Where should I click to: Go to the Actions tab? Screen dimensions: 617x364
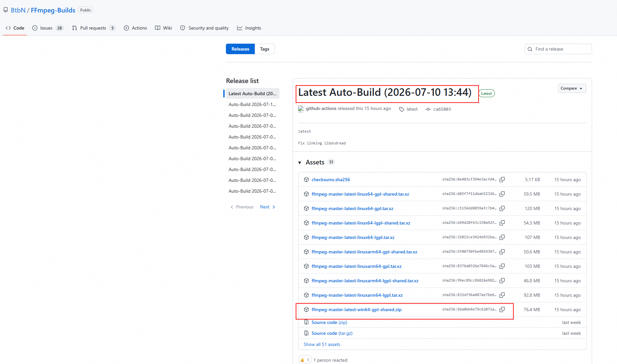click(x=135, y=28)
